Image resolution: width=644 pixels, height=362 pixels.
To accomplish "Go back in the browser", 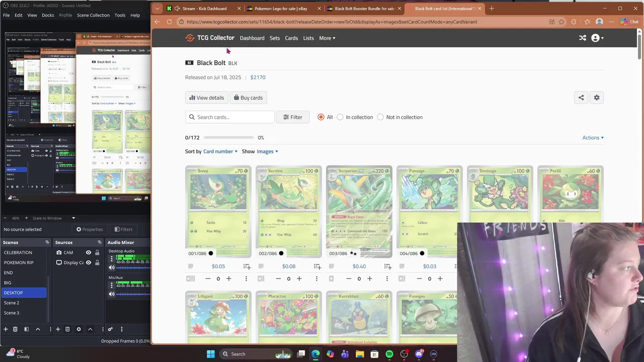I will click(x=157, y=22).
